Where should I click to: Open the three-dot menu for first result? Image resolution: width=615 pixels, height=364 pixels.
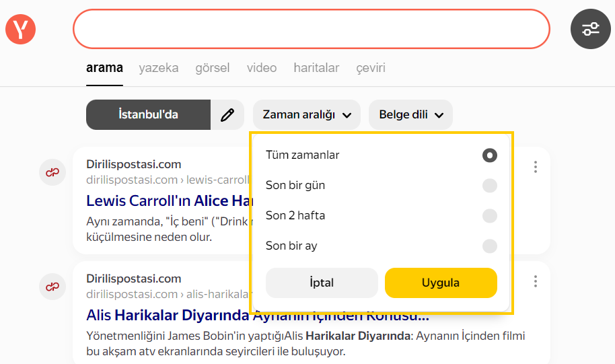(535, 167)
